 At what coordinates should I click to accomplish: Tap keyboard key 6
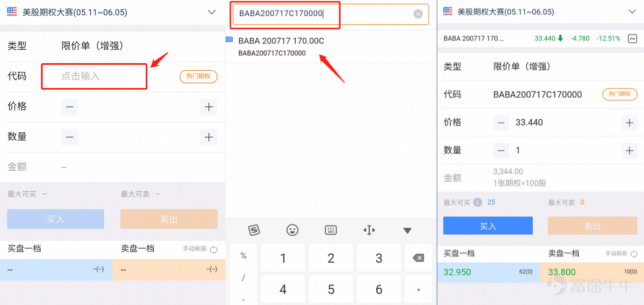pos(378,290)
